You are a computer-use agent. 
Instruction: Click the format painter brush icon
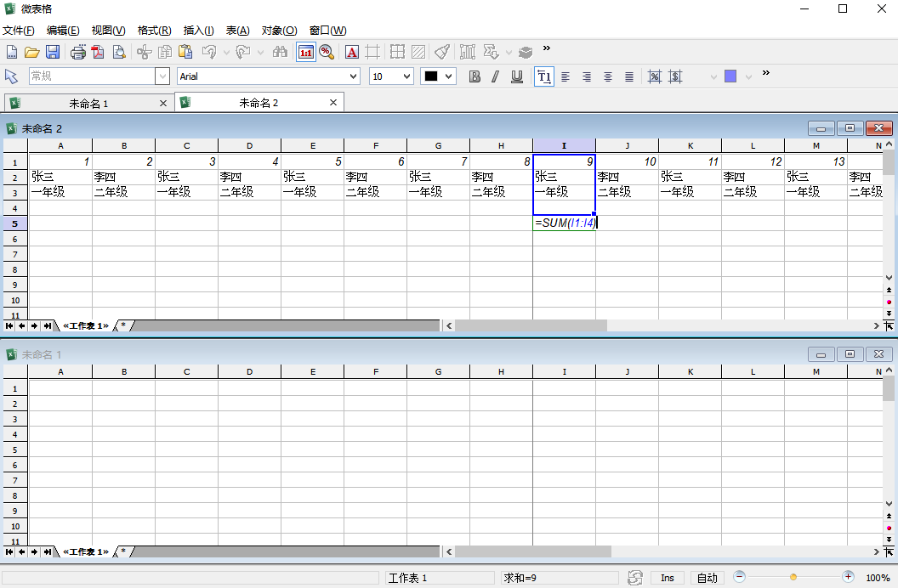(x=442, y=52)
